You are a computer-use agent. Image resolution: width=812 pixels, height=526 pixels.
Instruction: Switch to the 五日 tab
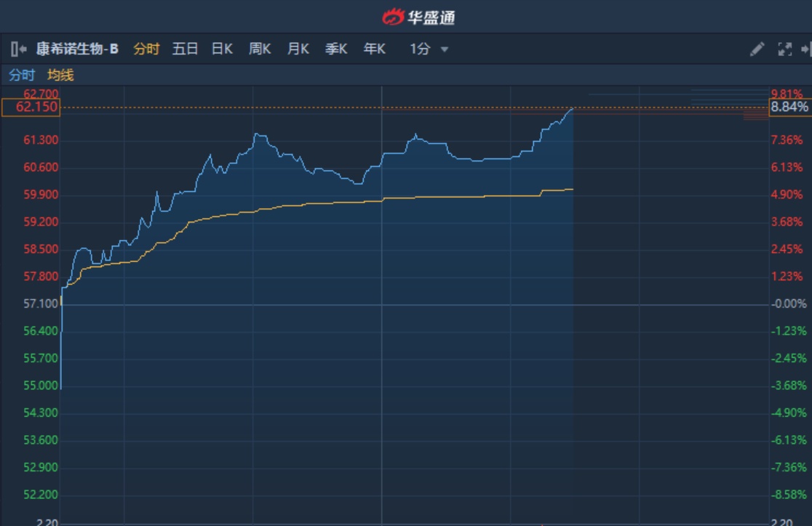pyautogui.click(x=185, y=49)
